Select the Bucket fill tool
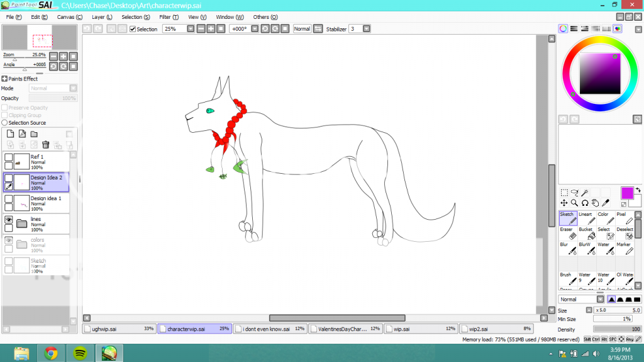The width and height of the screenshot is (644, 362). [x=586, y=233]
